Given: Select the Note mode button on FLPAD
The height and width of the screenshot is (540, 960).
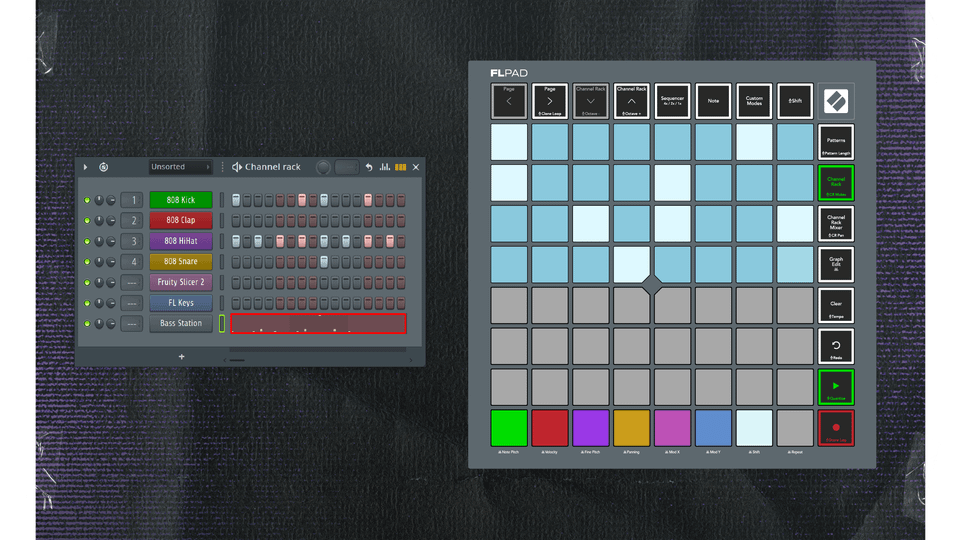Looking at the screenshot, I should coord(713,101).
